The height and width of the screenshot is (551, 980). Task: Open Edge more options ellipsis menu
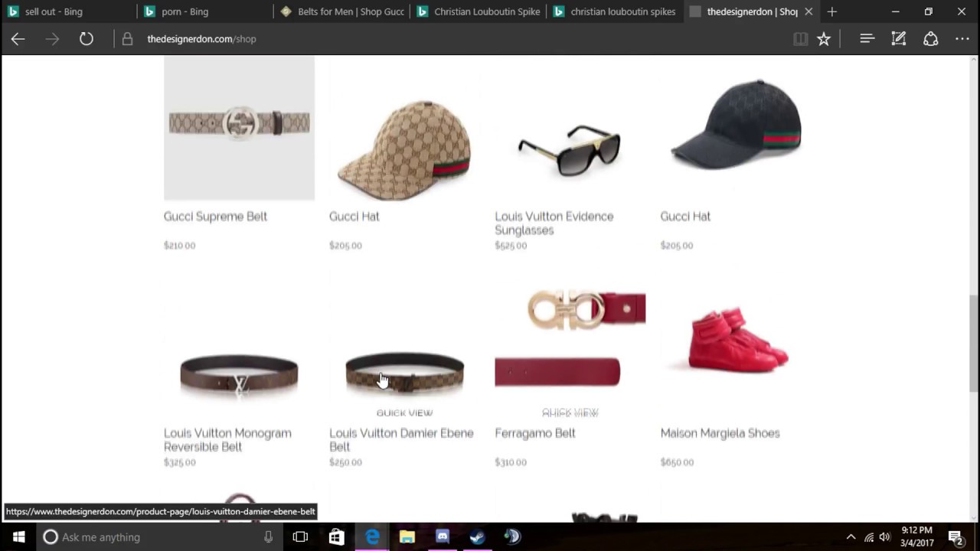962,39
